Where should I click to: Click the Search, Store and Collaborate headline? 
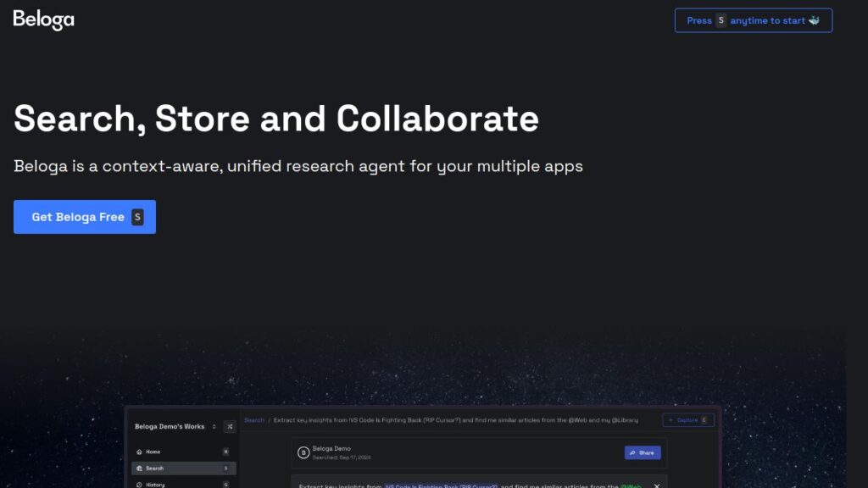point(276,119)
